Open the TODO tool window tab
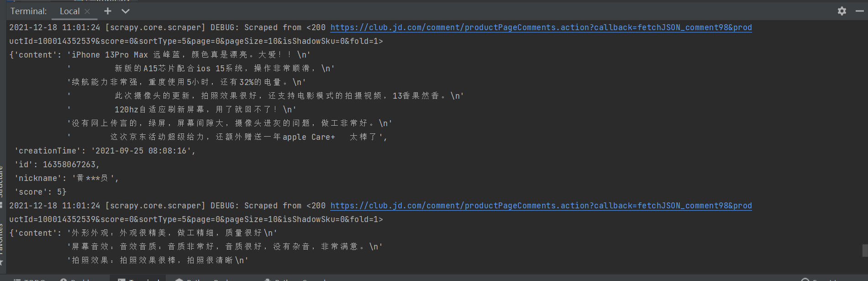The height and width of the screenshot is (281, 868). point(29,280)
